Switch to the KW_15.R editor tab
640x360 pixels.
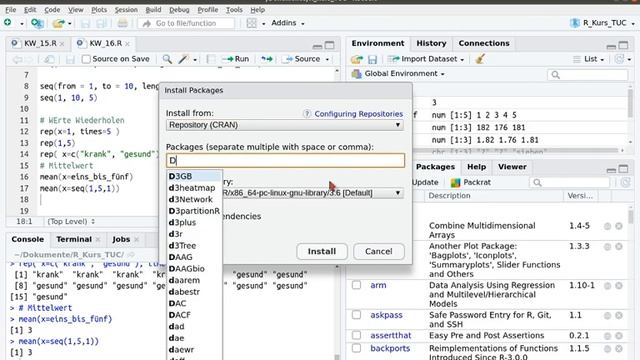pos(40,43)
